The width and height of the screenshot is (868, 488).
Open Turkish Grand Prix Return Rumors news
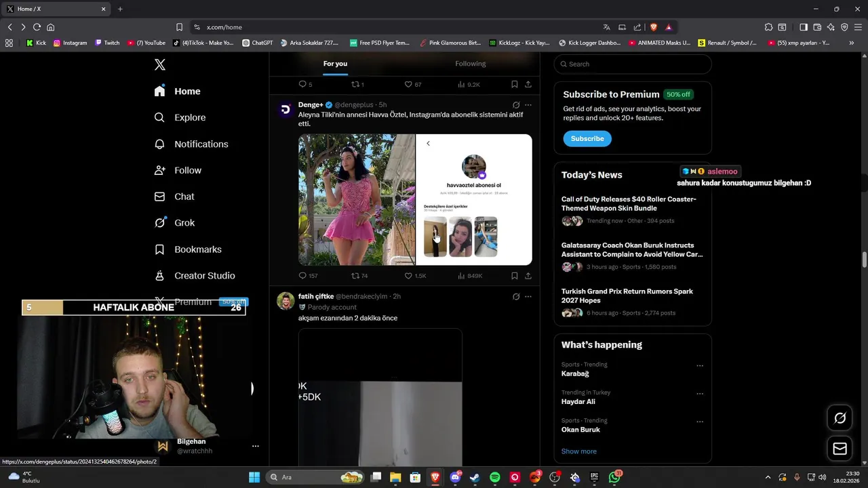633,302
